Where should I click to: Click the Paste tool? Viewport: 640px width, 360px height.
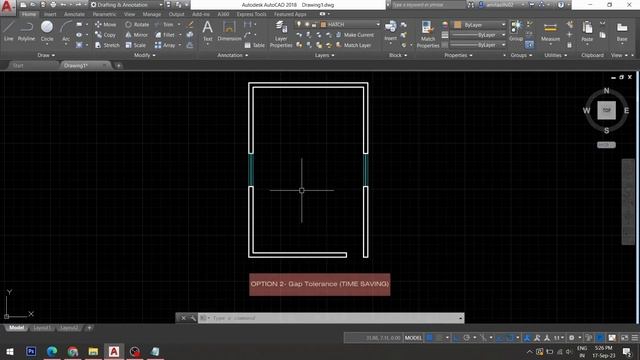(x=587, y=32)
